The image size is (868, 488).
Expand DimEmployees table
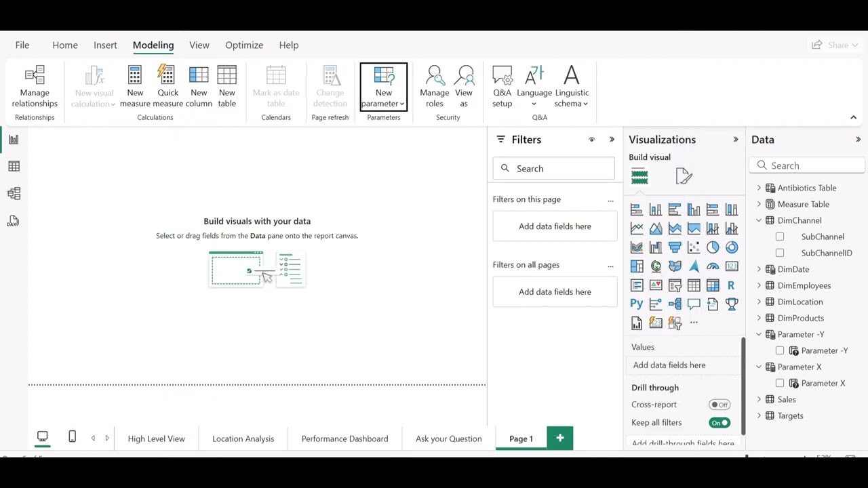tap(759, 285)
